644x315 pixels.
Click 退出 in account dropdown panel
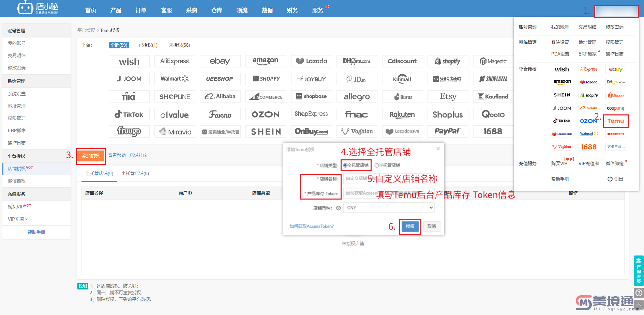pos(615,179)
